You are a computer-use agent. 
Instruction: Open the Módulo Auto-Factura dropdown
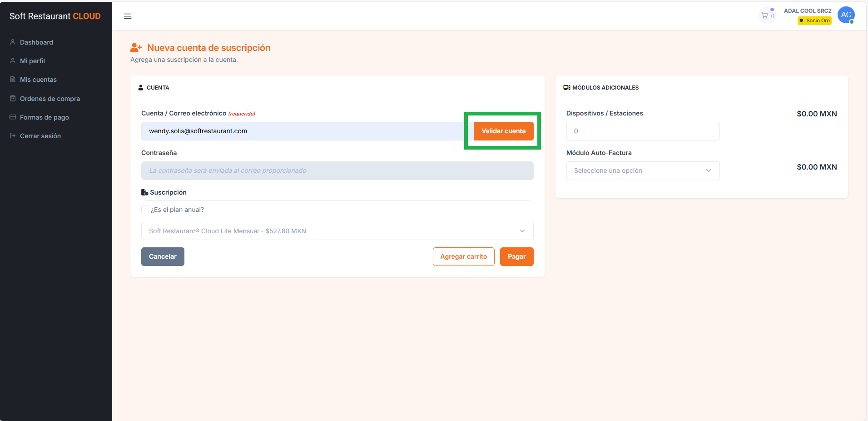pos(643,170)
